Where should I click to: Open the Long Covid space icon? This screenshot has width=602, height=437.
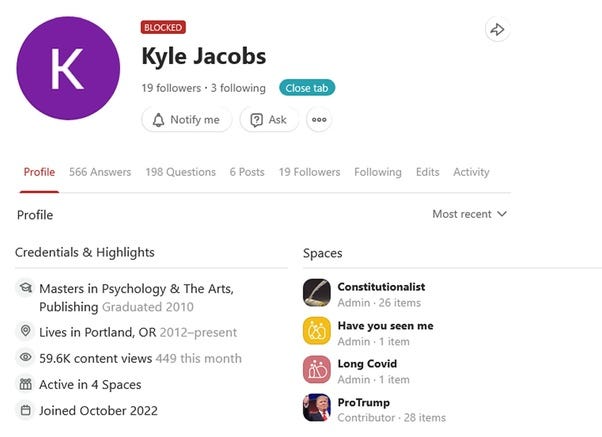[317, 370]
